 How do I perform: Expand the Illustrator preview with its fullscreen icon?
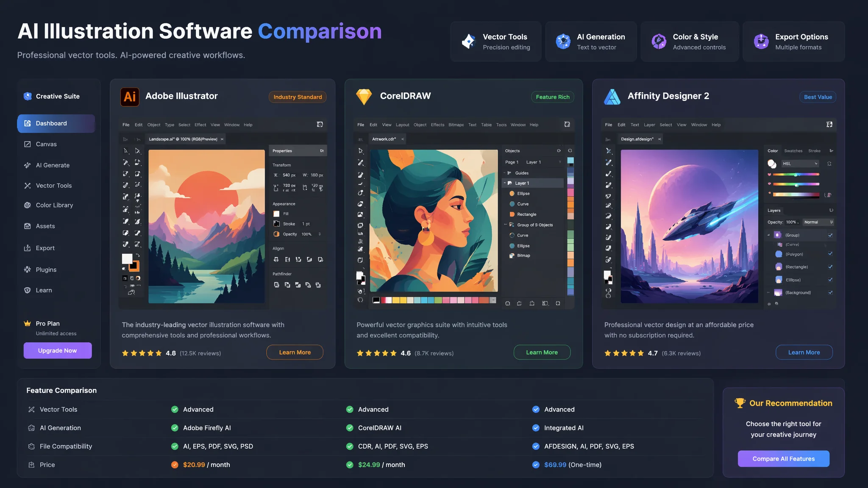(x=320, y=125)
